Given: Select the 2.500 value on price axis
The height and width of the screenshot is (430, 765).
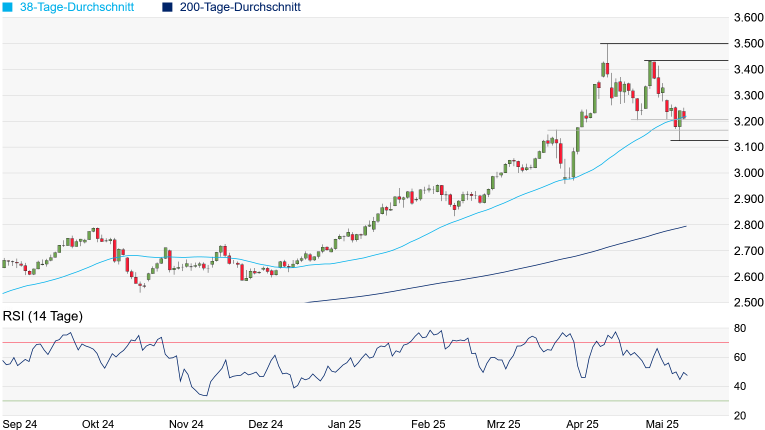Looking at the screenshot, I should 745,302.
